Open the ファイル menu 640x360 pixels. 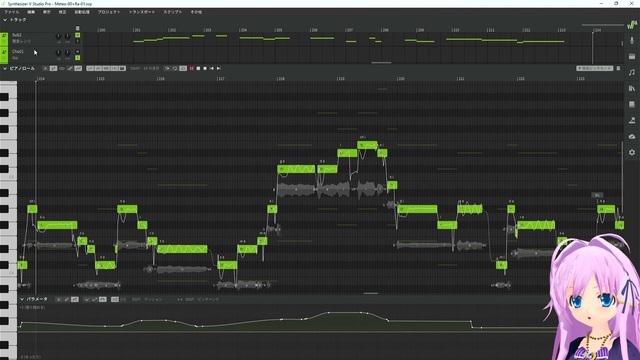[x=11, y=12]
